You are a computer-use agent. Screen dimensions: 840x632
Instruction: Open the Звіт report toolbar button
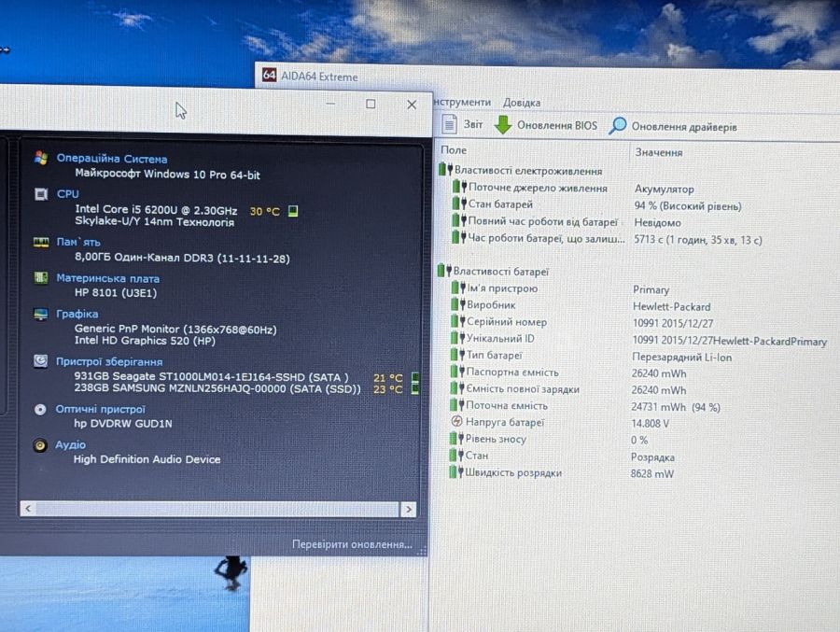(x=462, y=124)
